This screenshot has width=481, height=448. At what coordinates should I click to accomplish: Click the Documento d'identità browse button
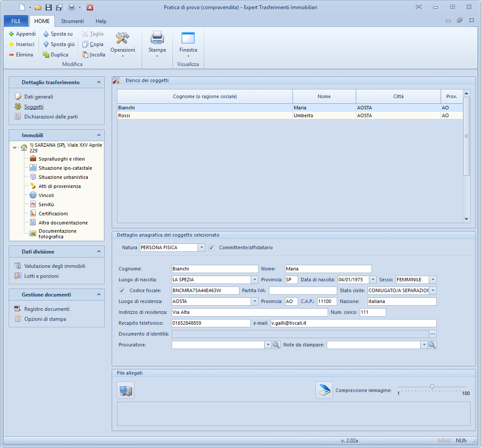432,334
